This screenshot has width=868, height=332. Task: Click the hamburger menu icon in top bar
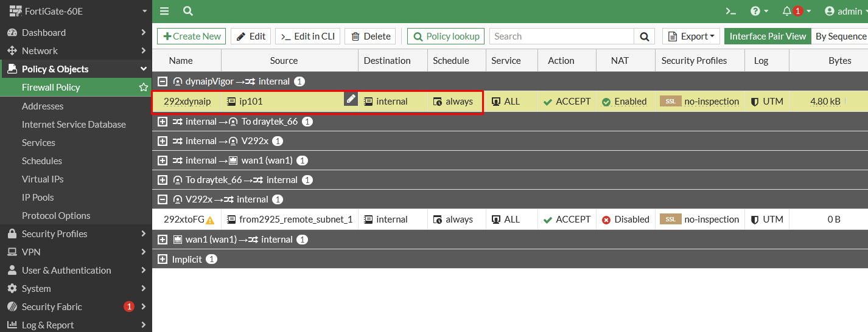pos(164,11)
